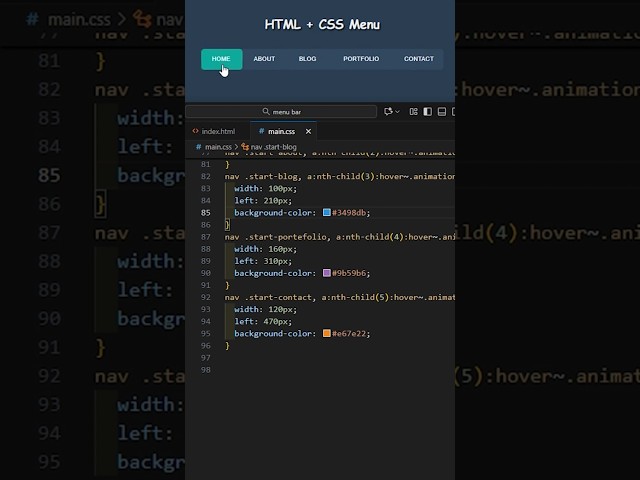This screenshot has height=480, width=640.
Task: Click the #e67e22 hex value text
Action: (349, 333)
